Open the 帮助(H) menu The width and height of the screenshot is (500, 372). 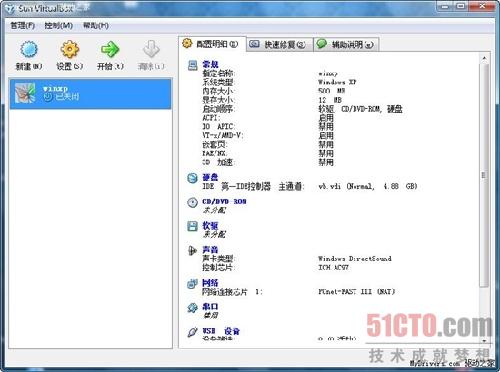tap(96, 26)
